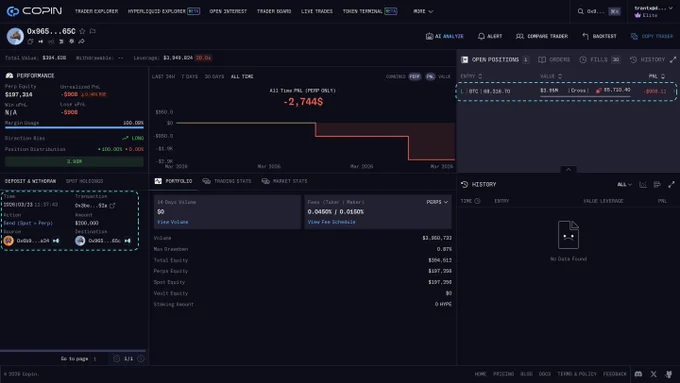Open the X (Twitter) footer icon
The width and height of the screenshot is (680, 383).
654,374
